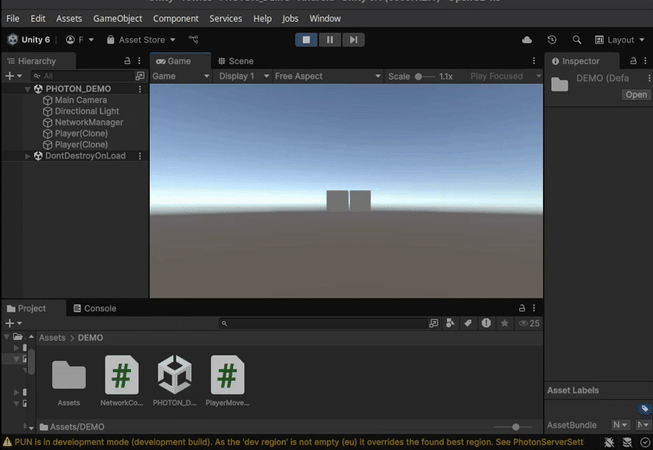Toggle the Project panel lock
This screenshot has width=653, height=450.
point(521,309)
